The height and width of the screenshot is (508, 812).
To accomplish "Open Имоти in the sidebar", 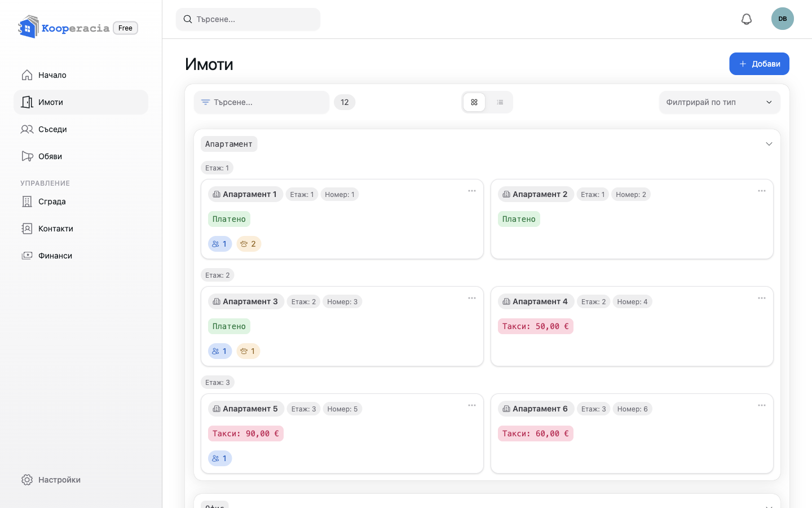I will (x=81, y=102).
